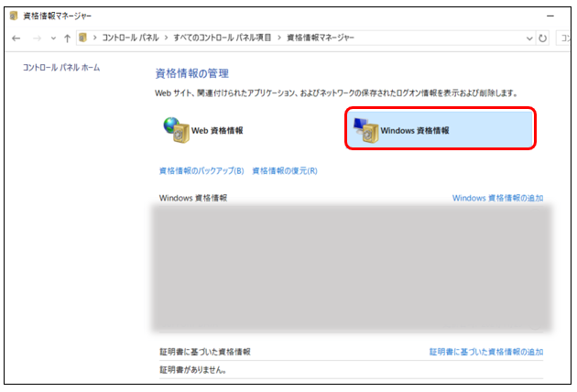Expand chevron before コントロール パネル breadcrumb
Viewport: 577px width, 392px height.
pyautogui.click(x=95, y=38)
